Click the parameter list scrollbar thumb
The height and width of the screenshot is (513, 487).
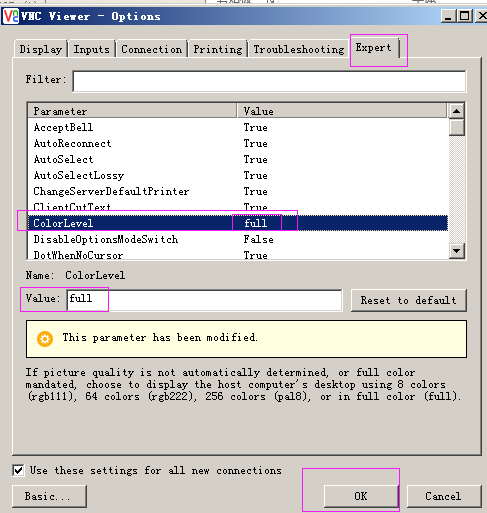click(x=456, y=127)
